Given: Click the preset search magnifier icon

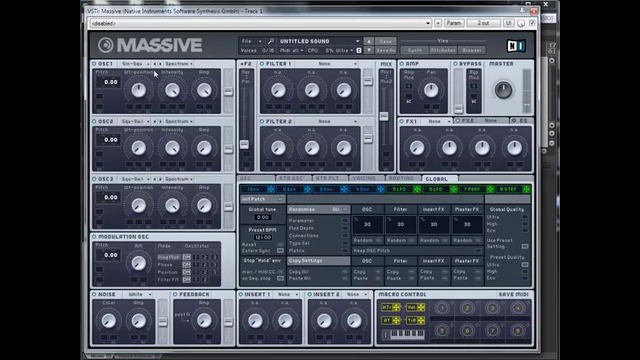Looking at the screenshot, I should (271, 41).
